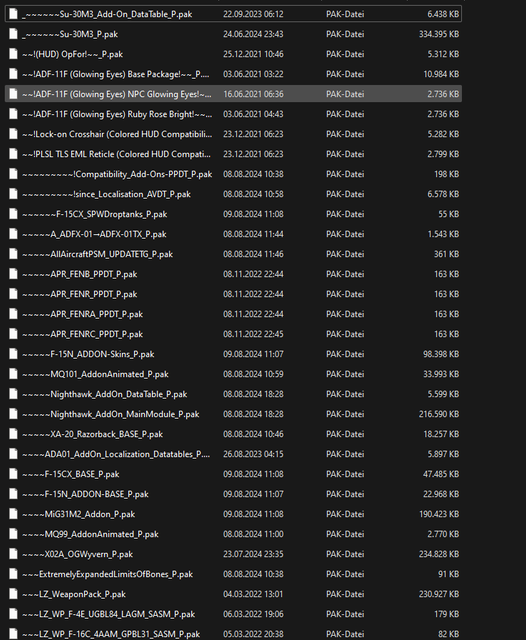Click the icon of ADA01_AddOn_Localization_Datatables file
526x640 pixels.
click(x=13, y=454)
